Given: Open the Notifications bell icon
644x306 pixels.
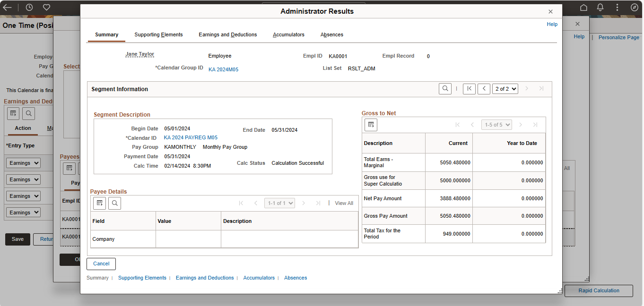Looking at the screenshot, I should click(x=600, y=7).
